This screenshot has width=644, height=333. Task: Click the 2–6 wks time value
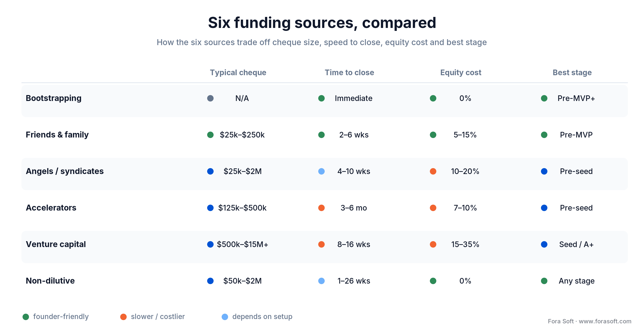[x=354, y=135]
